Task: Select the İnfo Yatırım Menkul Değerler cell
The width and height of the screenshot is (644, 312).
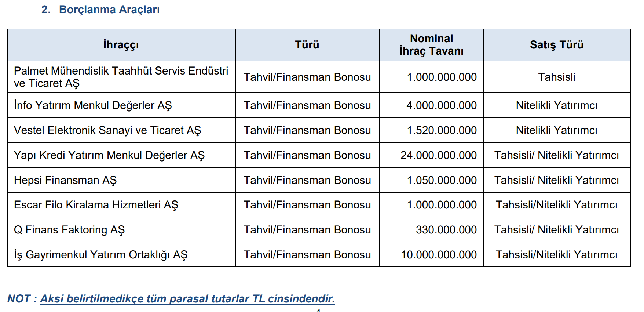Action: tap(93, 105)
